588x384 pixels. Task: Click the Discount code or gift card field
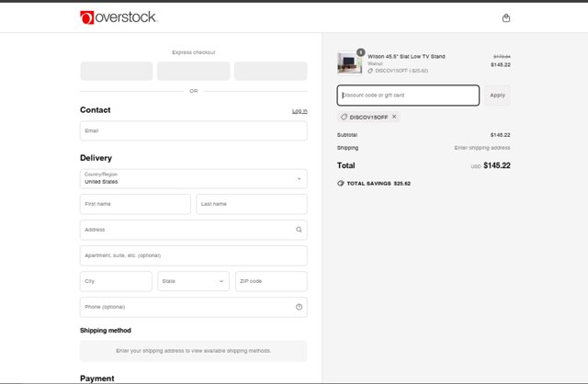coord(408,95)
